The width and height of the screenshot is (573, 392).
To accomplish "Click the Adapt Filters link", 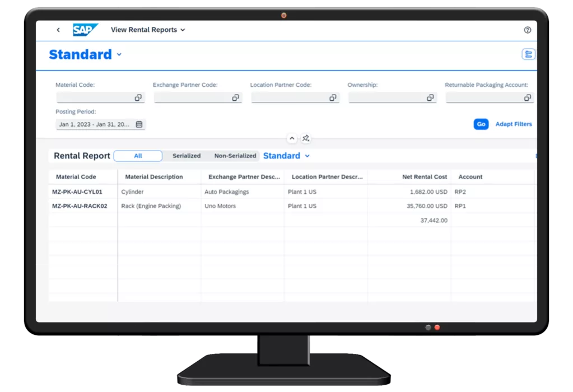I will [514, 124].
